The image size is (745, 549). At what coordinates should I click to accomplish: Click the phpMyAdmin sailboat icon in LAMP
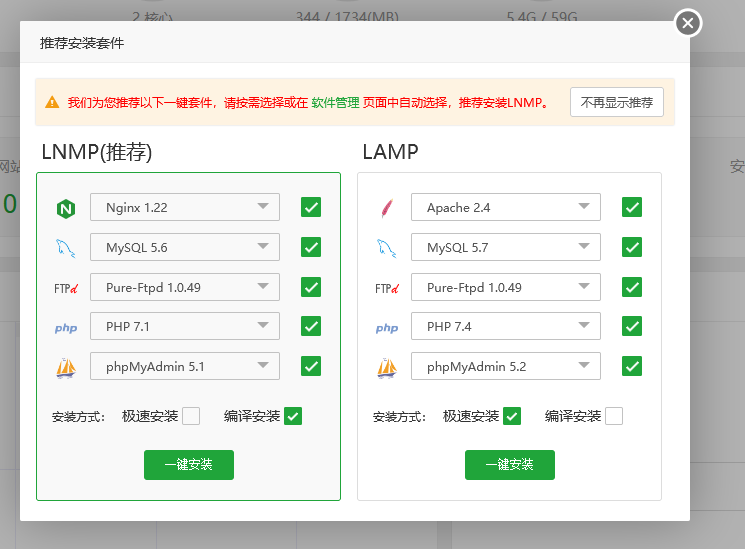387,367
